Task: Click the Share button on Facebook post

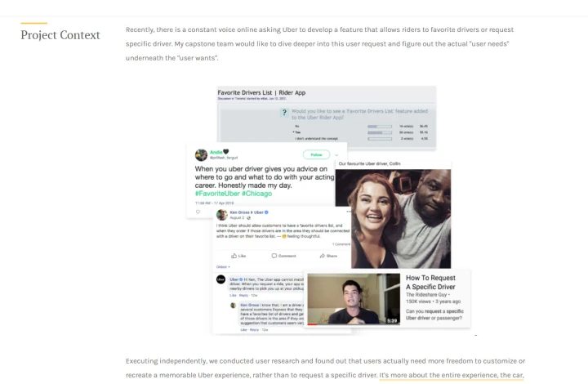Action: 328,256
